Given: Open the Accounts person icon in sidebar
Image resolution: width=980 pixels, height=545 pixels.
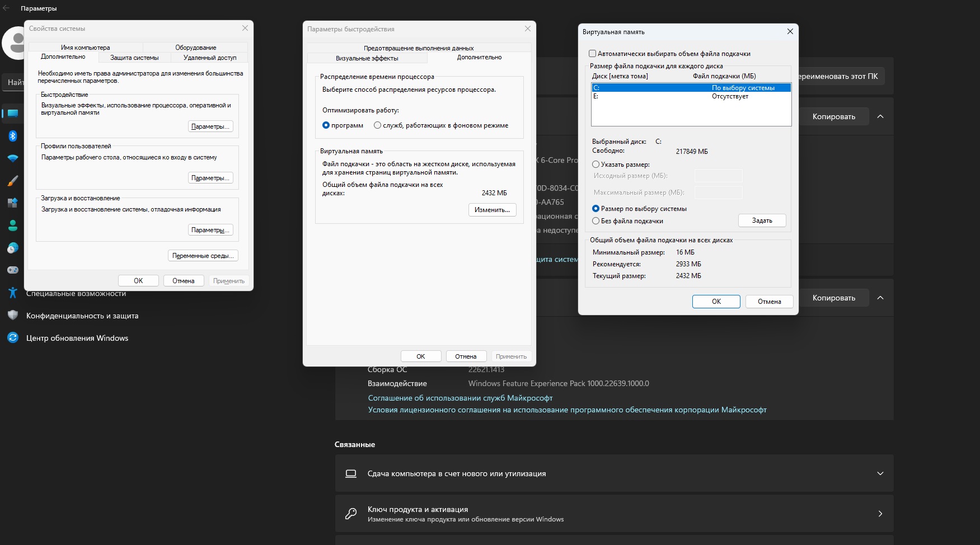Looking at the screenshot, I should [13, 225].
